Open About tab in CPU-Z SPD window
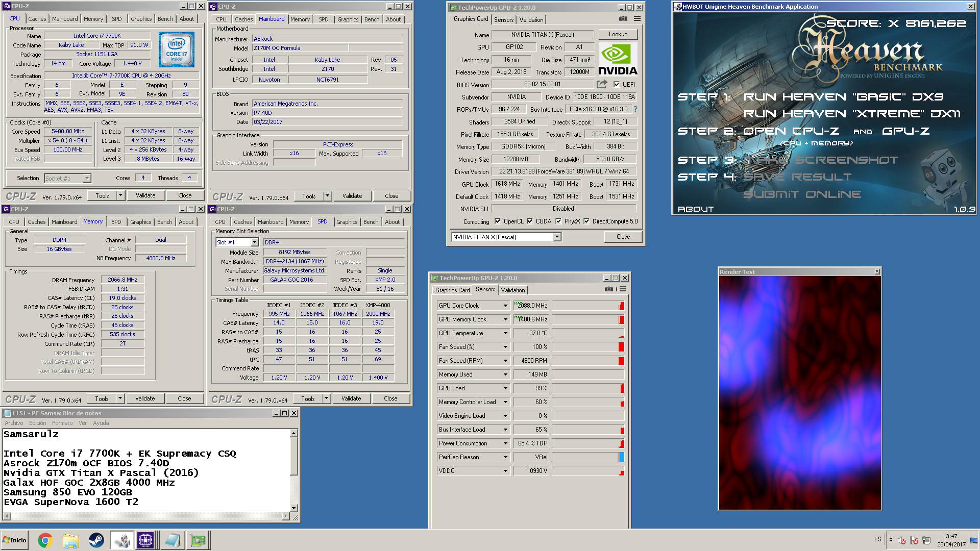 (392, 222)
